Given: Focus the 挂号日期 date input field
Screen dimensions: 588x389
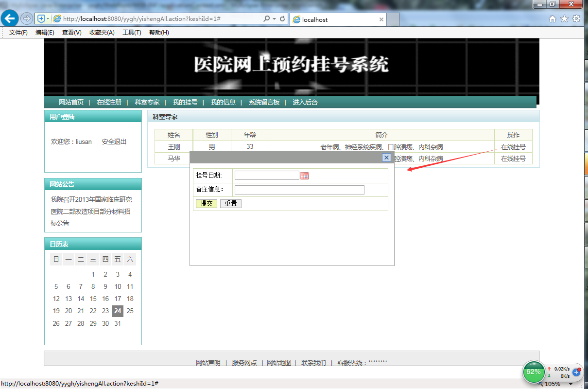Looking at the screenshot, I should coord(267,176).
